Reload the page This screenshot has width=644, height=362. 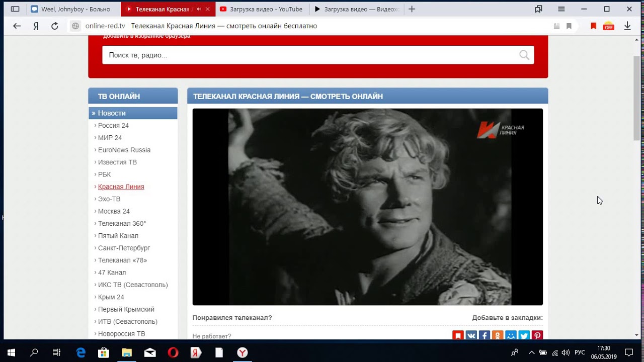tap(55, 26)
